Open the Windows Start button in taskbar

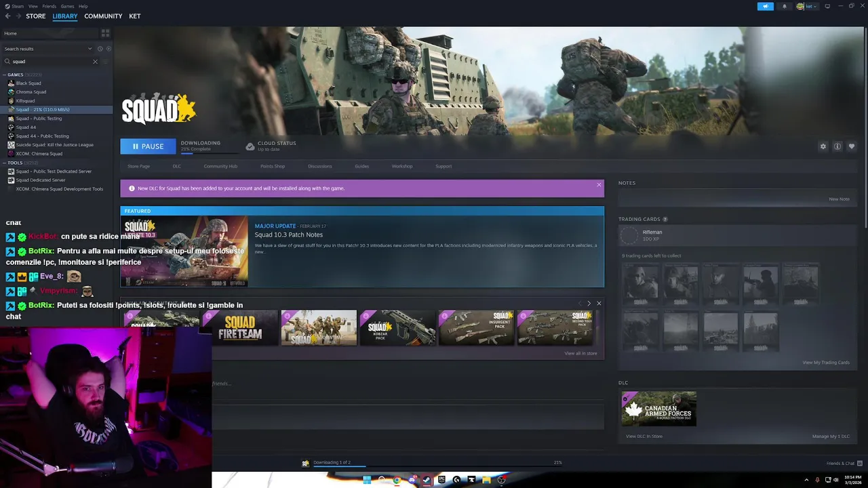tap(367, 480)
